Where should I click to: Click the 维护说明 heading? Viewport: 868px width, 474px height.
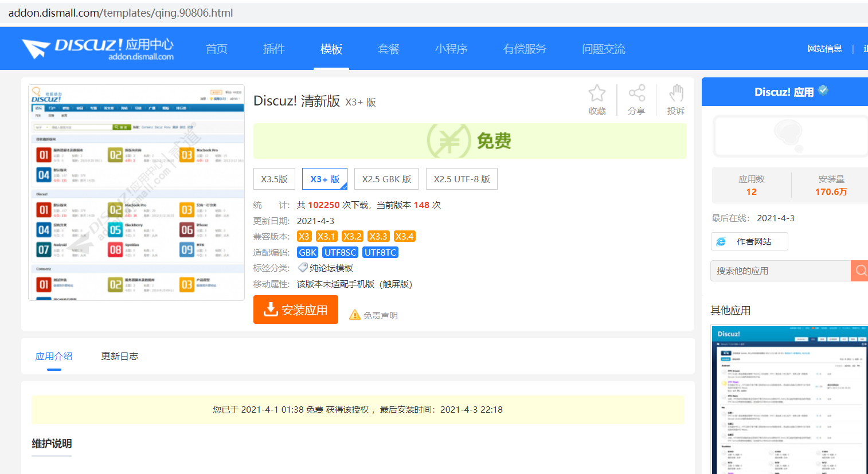point(52,444)
